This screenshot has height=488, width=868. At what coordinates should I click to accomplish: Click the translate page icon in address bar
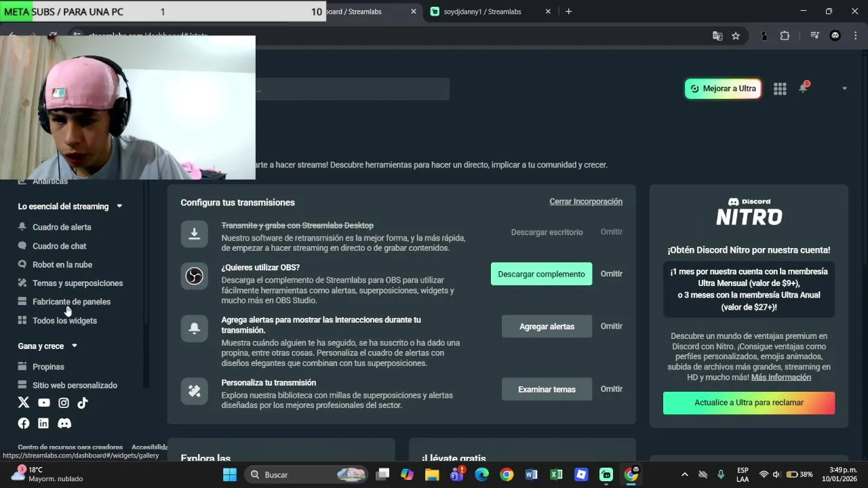point(717,36)
